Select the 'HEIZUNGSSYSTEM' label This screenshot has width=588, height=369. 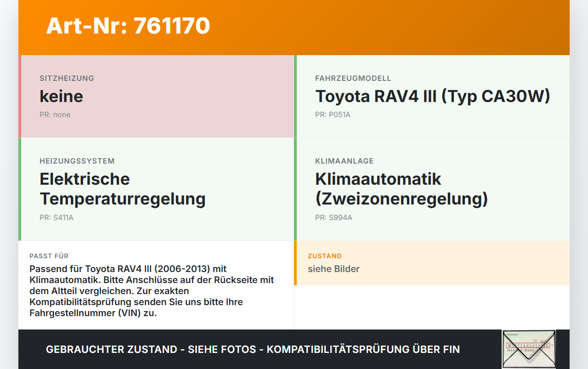(x=77, y=161)
